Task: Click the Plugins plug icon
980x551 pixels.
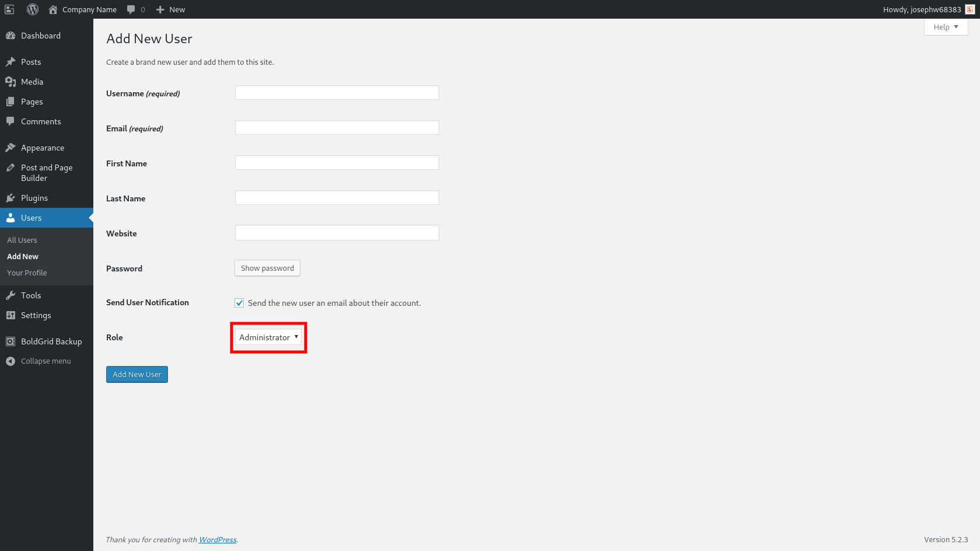Action: (x=12, y=198)
